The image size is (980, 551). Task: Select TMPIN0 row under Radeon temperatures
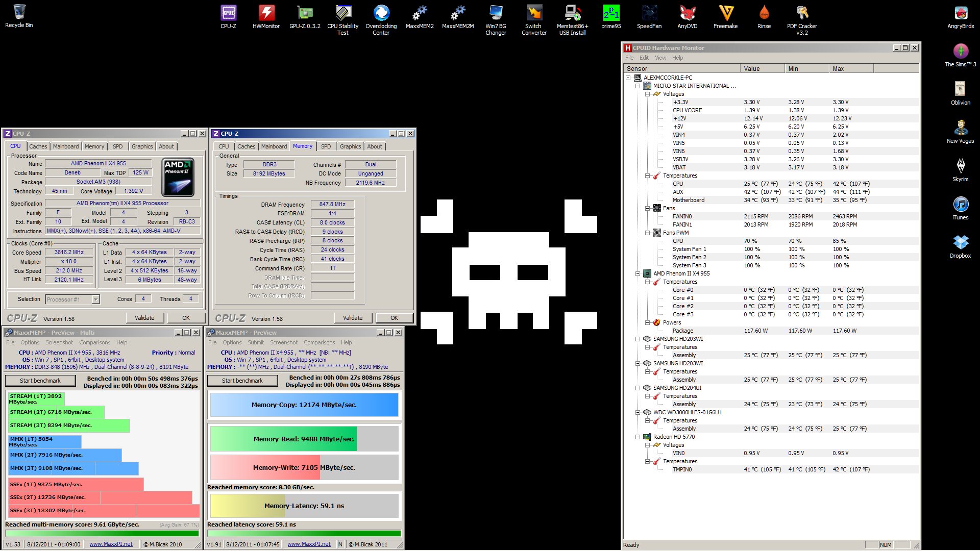coord(771,470)
